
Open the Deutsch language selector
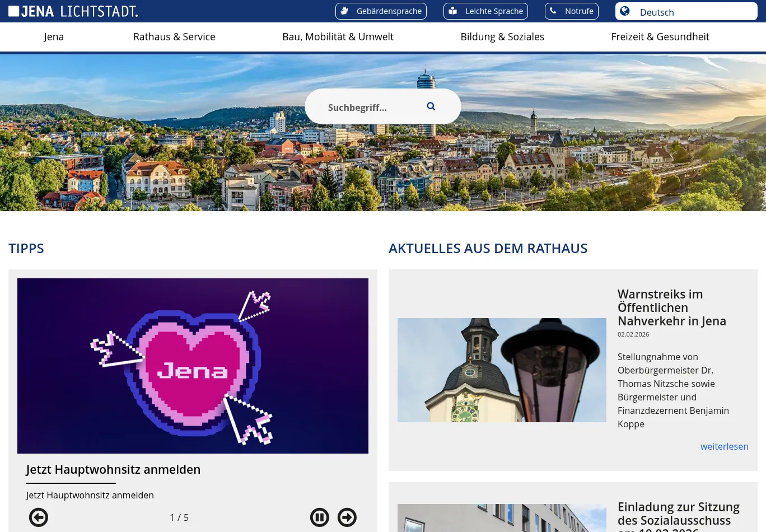686,12
